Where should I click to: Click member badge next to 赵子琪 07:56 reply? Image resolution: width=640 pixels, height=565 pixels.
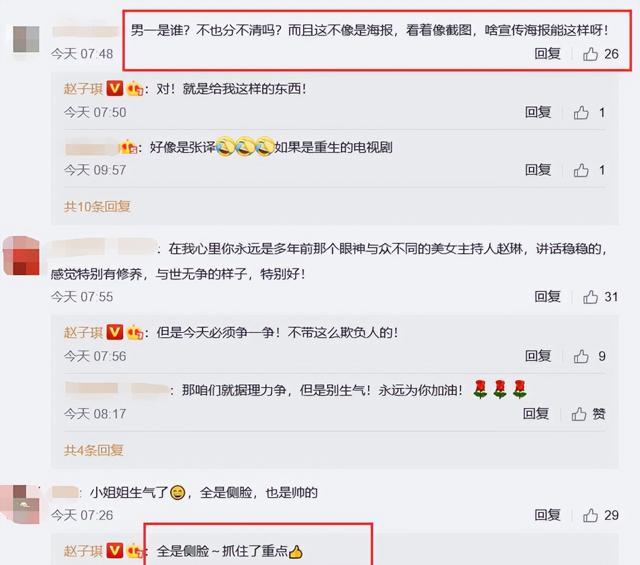[x=135, y=333]
